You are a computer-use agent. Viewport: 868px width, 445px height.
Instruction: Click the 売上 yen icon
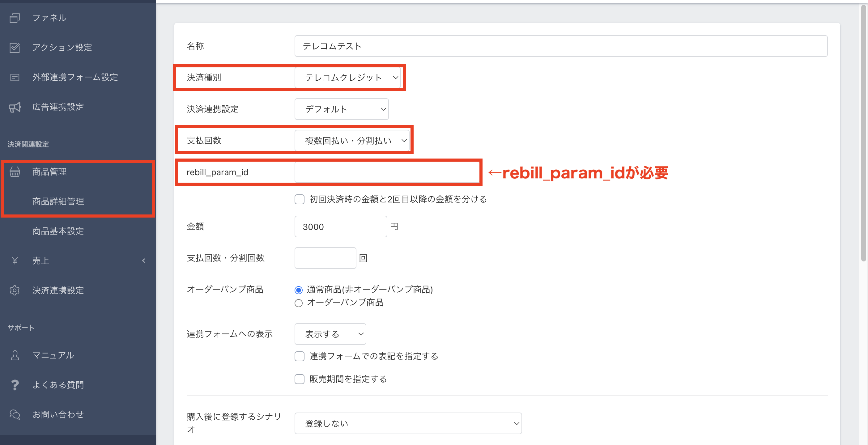pyautogui.click(x=15, y=261)
